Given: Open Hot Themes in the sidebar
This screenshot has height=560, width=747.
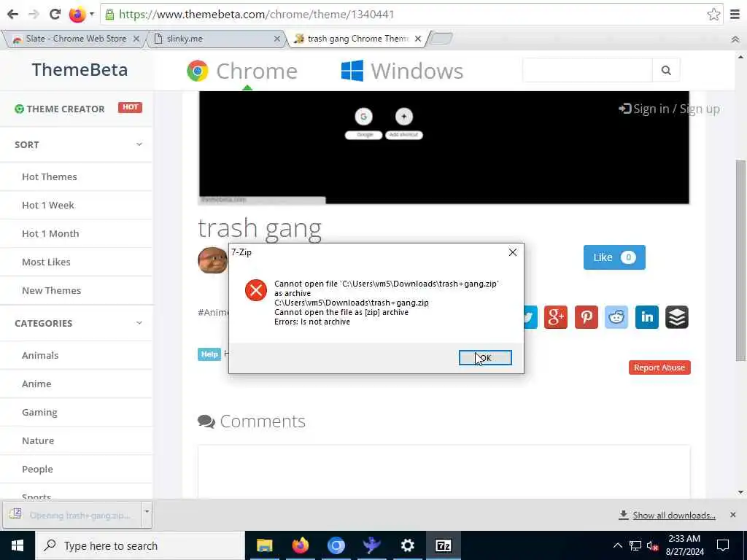Looking at the screenshot, I should (49, 176).
